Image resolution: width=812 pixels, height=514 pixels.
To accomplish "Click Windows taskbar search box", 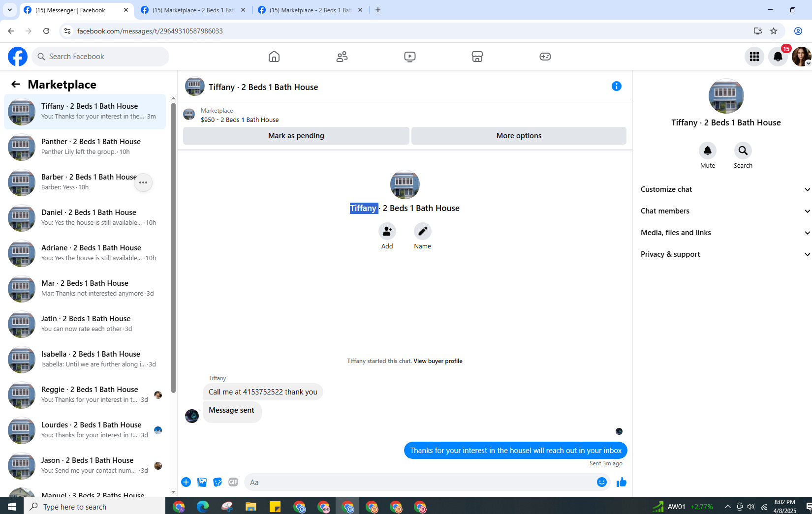I will click(94, 507).
